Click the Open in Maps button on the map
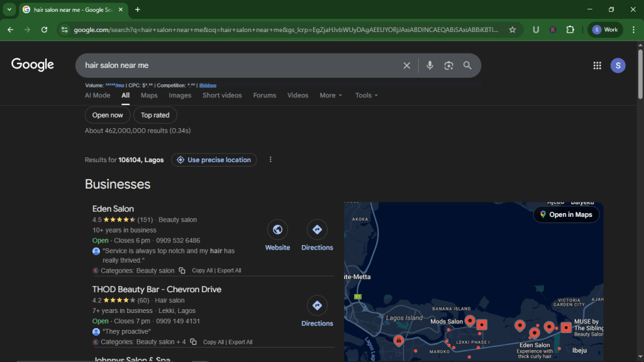The image size is (644, 362). (565, 214)
